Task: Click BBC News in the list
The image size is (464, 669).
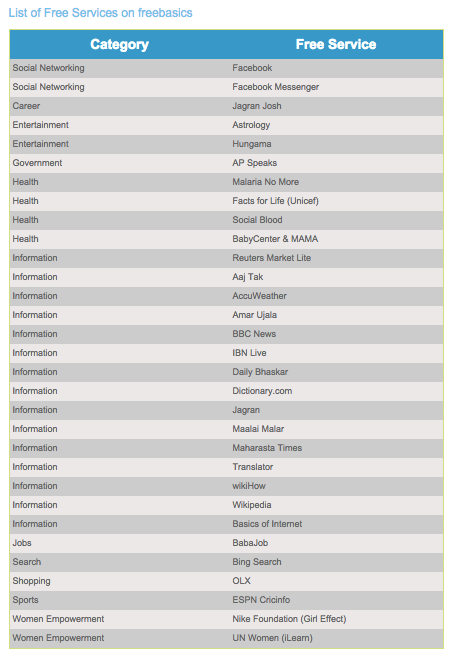Action: click(x=254, y=334)
